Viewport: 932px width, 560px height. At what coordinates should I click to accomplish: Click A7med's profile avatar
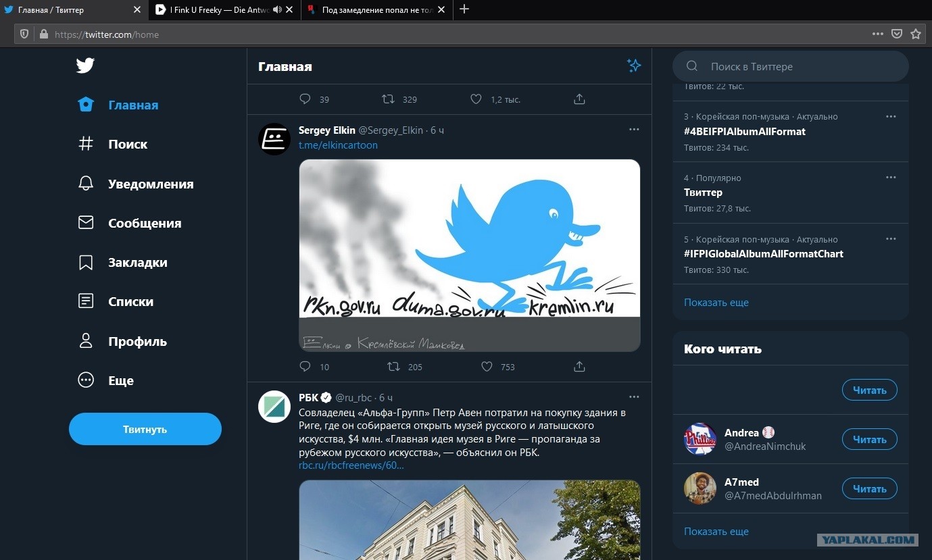click(x=700, y=488)
